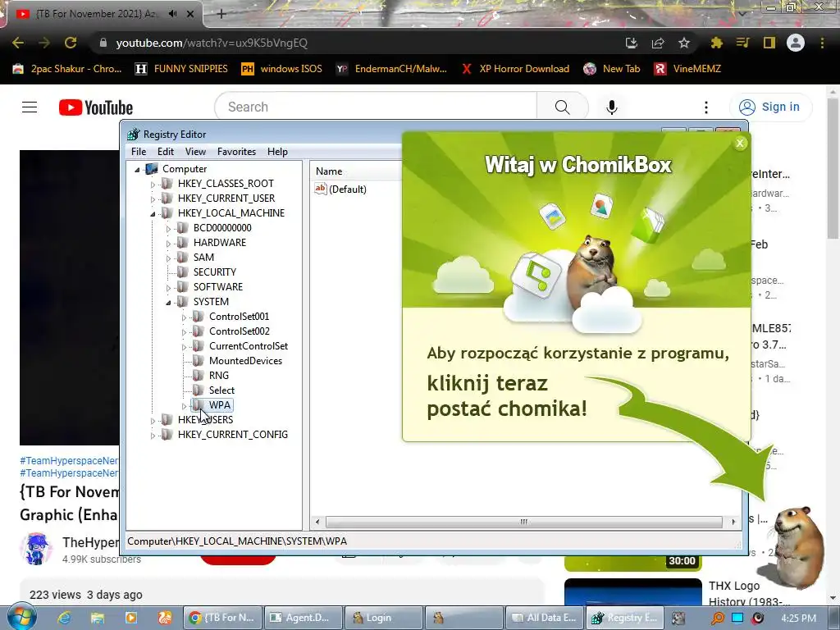Select the Select key in the tree
840x630 pixels.
pos(221,390)
